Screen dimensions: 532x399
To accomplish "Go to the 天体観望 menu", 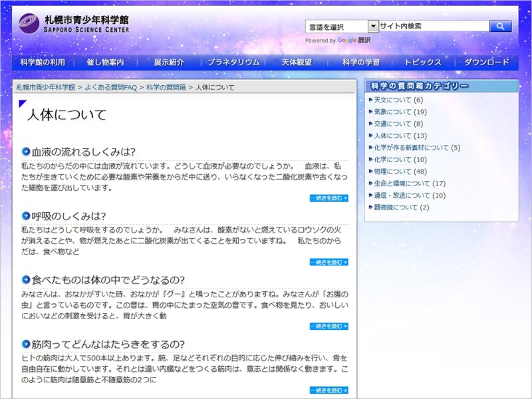I will click(x=297, y=63).
